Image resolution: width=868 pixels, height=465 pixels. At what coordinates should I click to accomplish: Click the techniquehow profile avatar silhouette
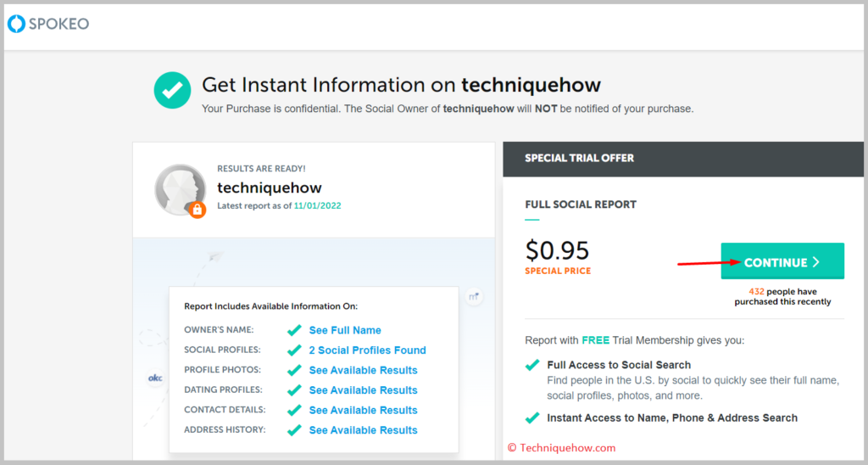(180, 189)
